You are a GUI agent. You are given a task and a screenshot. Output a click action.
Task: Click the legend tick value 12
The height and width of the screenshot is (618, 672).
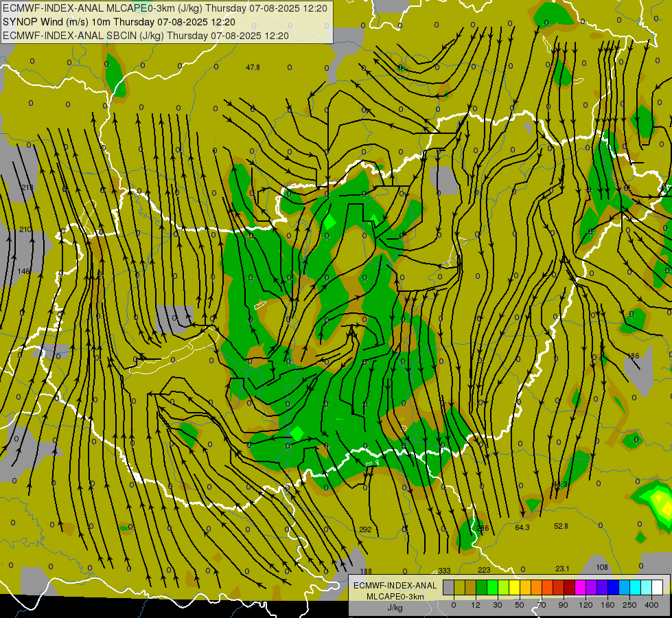click(476, 605)
